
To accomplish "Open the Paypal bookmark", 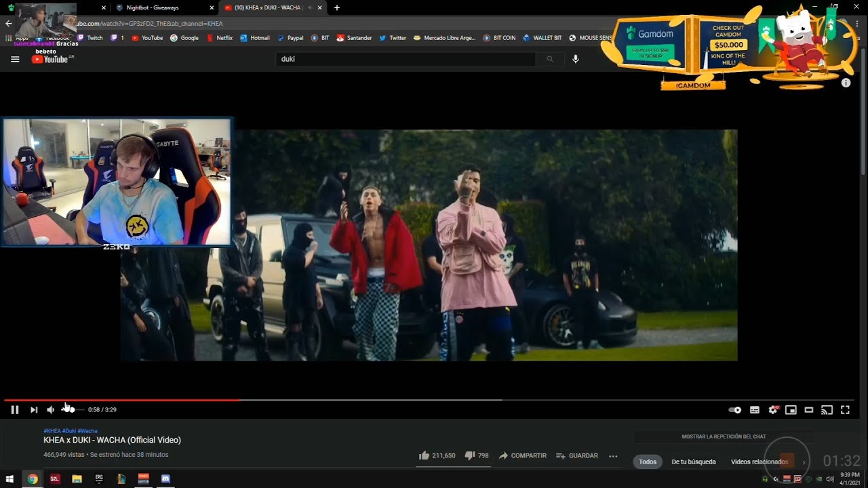I will tap(290, 38).
